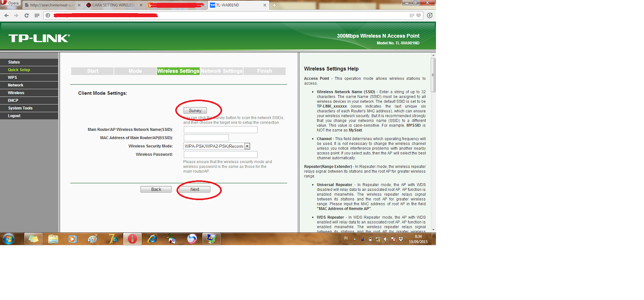Click the help panel scrollbar up arrow
The height and width of the screenshot is (300, 644).
tap(433, 55)
